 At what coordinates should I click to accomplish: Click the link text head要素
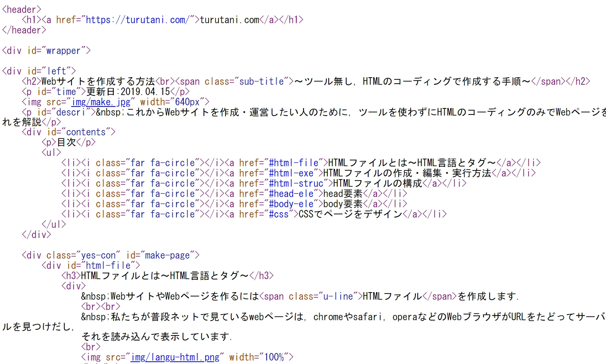pyautogui.click(x=343, y=194)
